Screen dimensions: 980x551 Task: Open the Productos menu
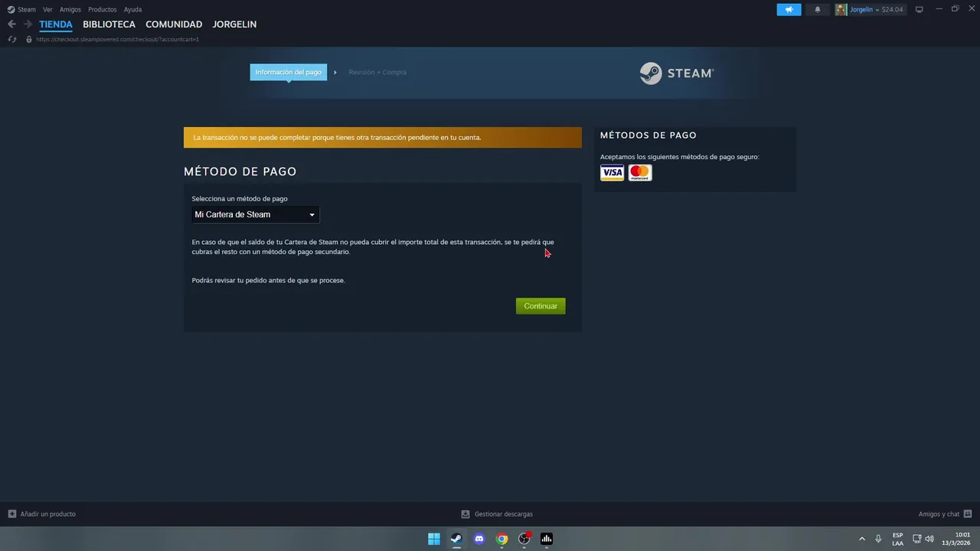(x=103, y=9)
